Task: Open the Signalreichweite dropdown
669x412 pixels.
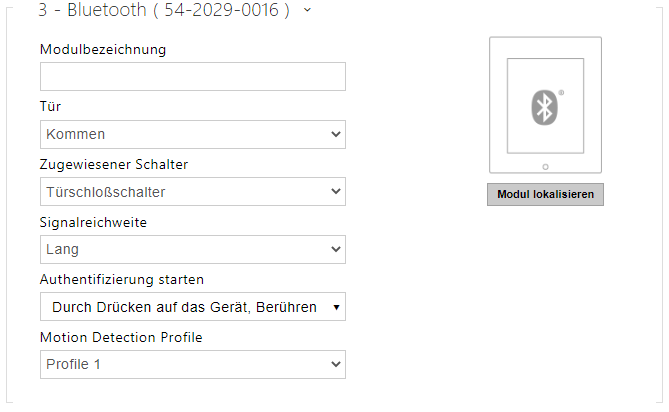Action: [x=193, y=249]
